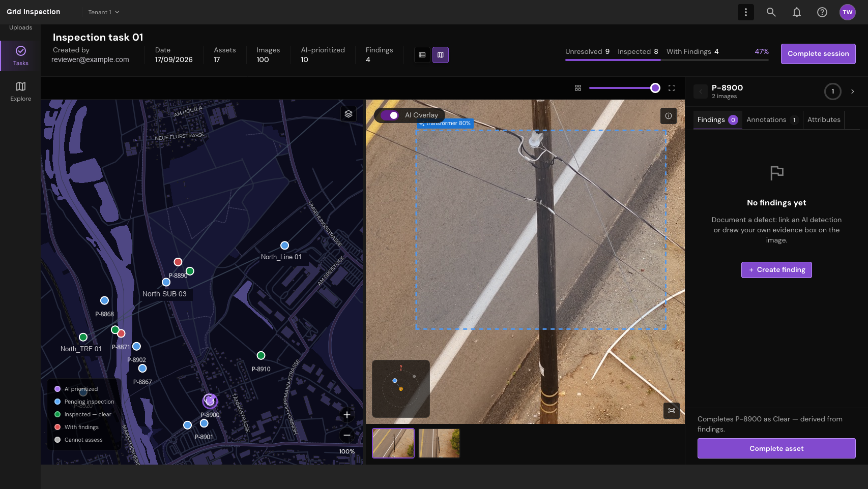Select the P-8910 map marker
Image resolution: width=868 pixels, height=489 pixels.
pos(261,355)
